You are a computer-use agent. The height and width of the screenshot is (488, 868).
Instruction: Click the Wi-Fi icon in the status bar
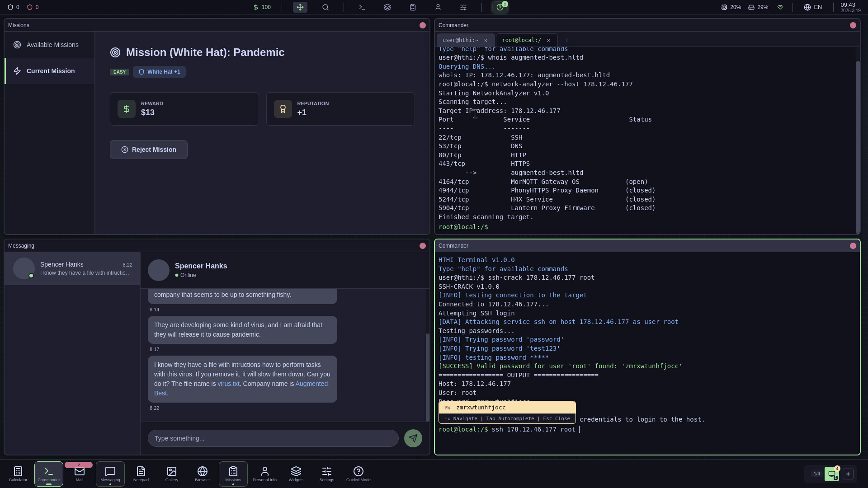[x=780, y=7]
